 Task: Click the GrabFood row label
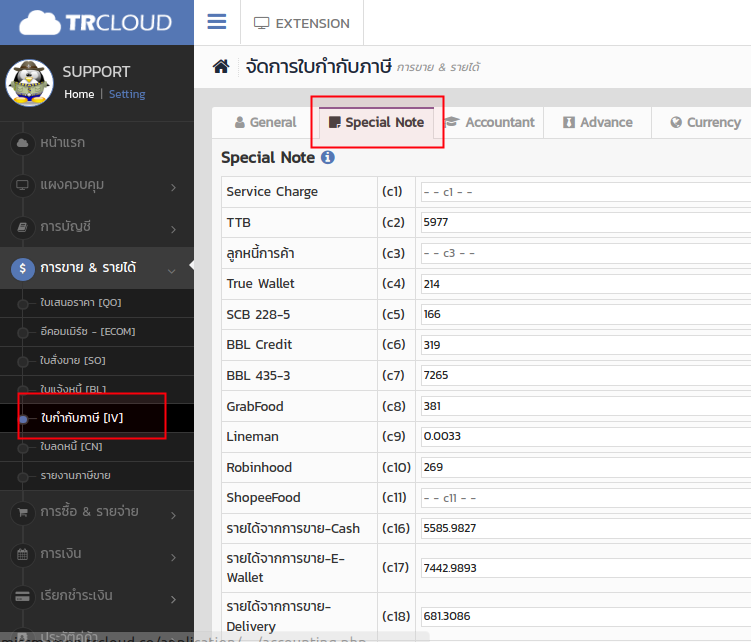pos(255,406)
